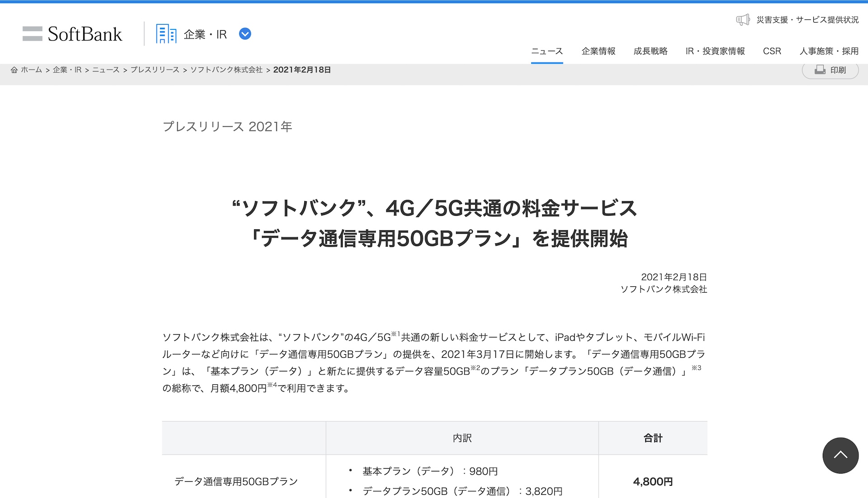Click 基本プラン（データ）：980円 list item
This screenshot has width=868, height=498.
(429, 471)
